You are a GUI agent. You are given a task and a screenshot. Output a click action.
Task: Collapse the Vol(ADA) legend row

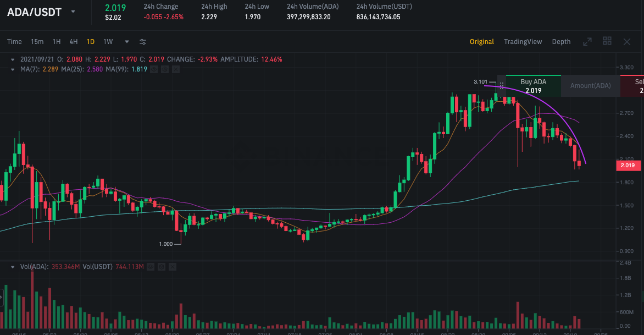tap(13, 267)
